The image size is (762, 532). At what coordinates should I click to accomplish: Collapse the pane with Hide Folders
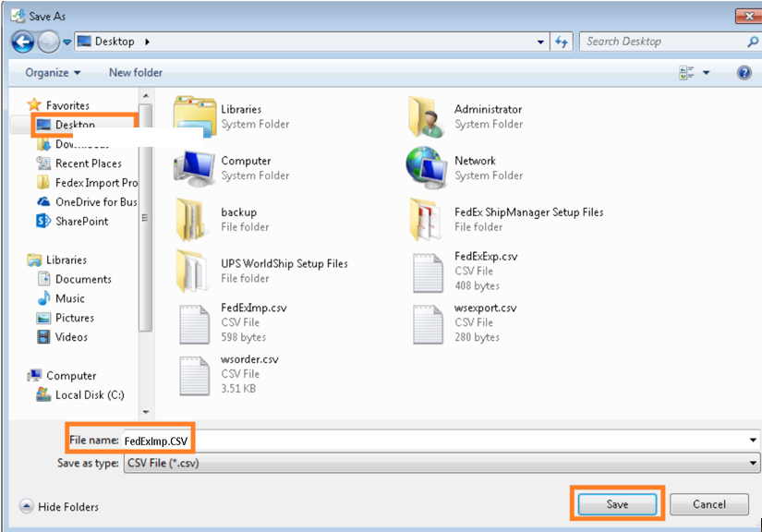[59, 507]
